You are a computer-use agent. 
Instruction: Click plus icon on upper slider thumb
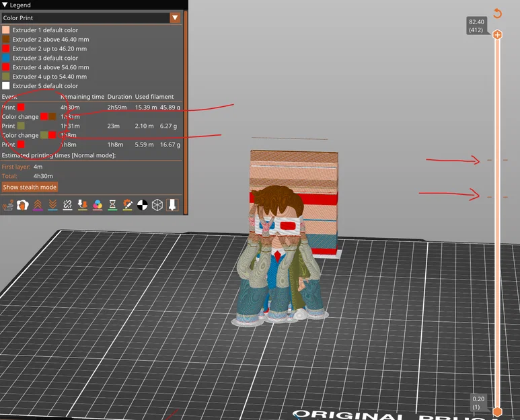497,34
